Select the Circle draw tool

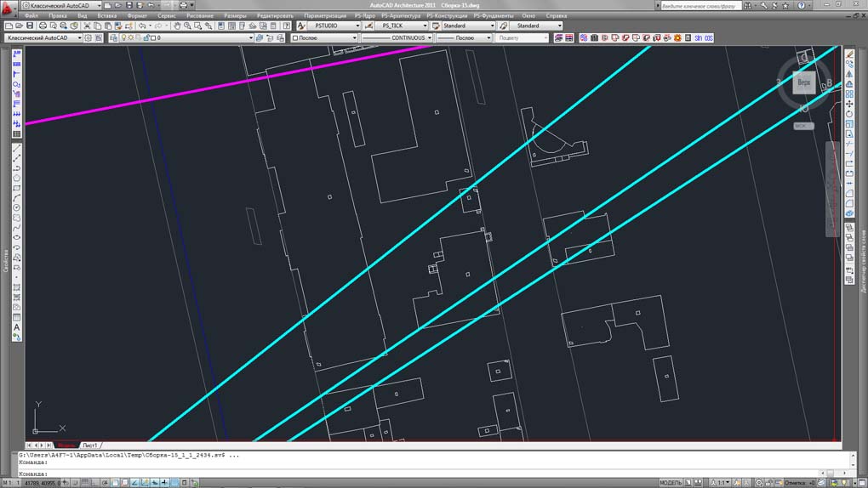coord(17,208)
